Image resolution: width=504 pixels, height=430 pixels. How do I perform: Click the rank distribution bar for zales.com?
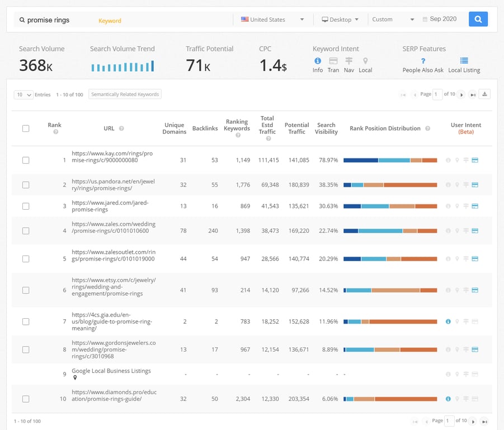pyautogui.click(x=390, y=231)
